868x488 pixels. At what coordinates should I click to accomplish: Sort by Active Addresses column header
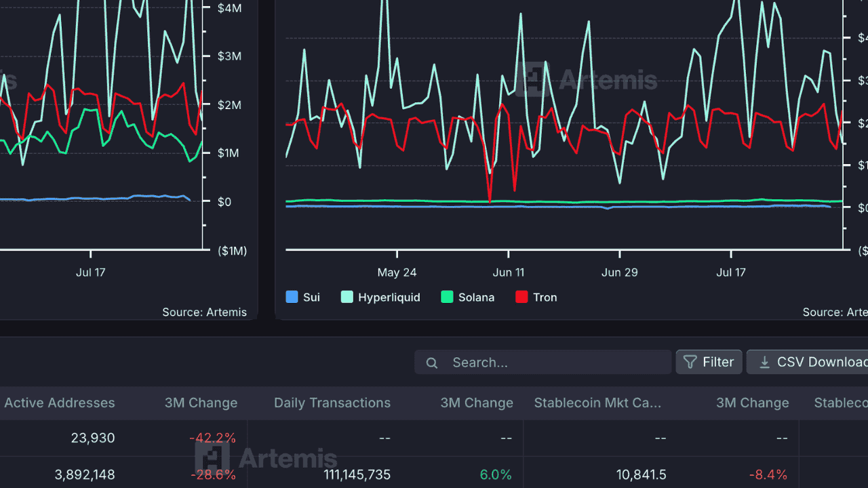(x=60, y=403)
